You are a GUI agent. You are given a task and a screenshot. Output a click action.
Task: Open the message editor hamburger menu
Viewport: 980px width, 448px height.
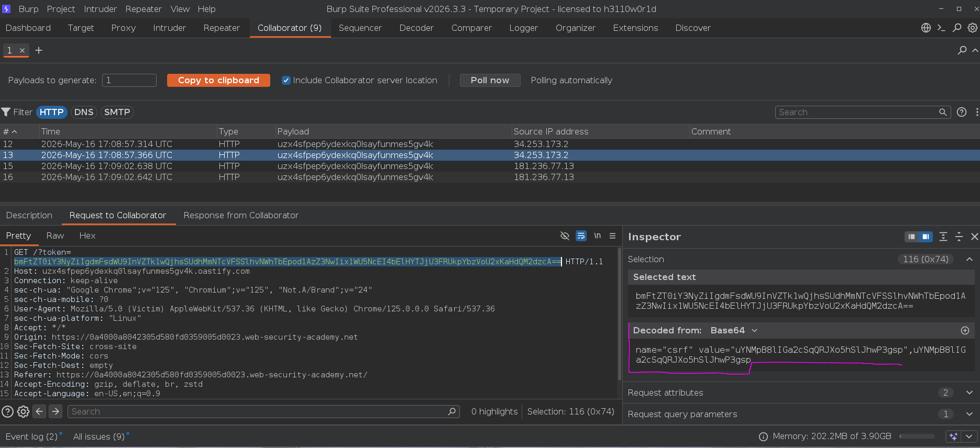pos(612,236)
